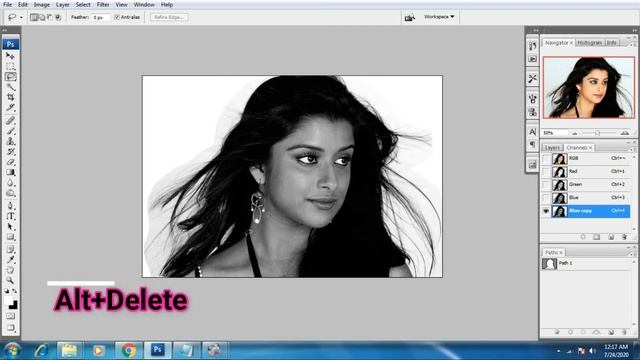Click the Navigator preview thumbnail
This screenshot has height=360, width=640.
coord(589,88)
